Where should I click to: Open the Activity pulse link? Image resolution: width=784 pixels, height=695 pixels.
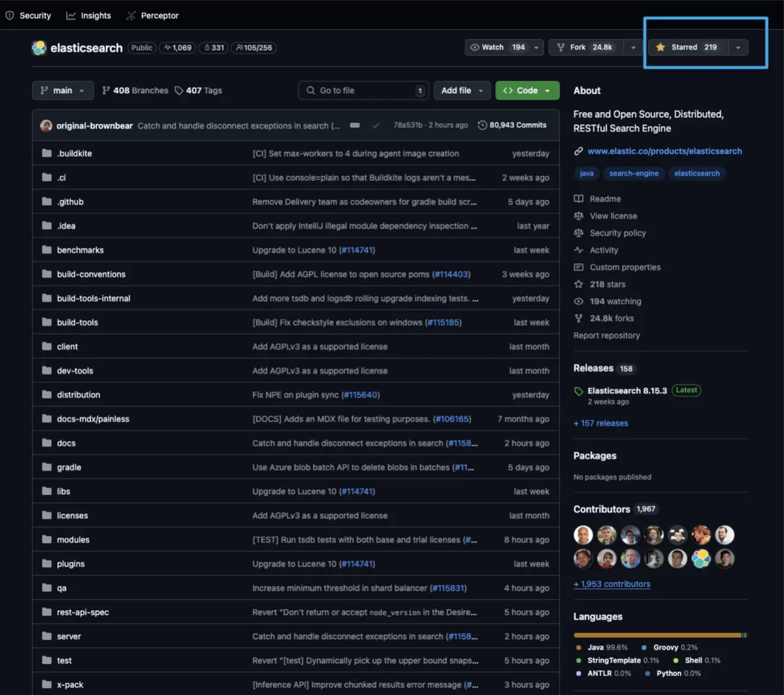click(596, 250)
